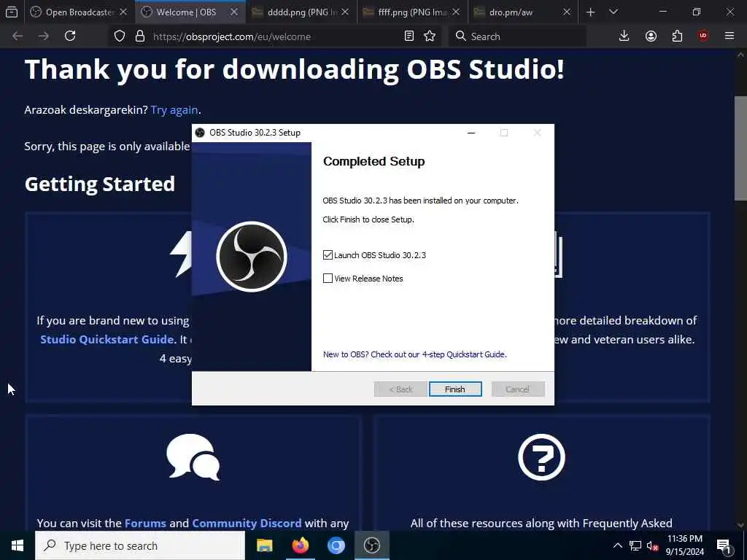The height and width of the screenshot is (560, 747).
Task: Uncheck Launch OBS Studio 30.2.3 checkbox
Action: coord(328,254)
